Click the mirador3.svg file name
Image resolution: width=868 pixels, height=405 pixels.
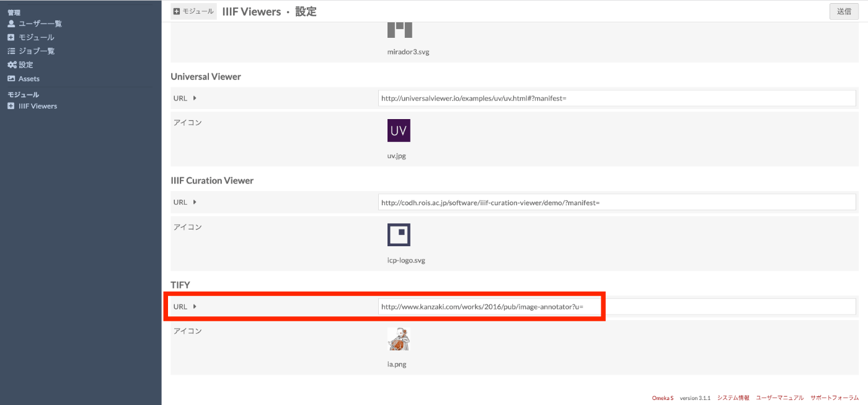(x=408, y=52)
